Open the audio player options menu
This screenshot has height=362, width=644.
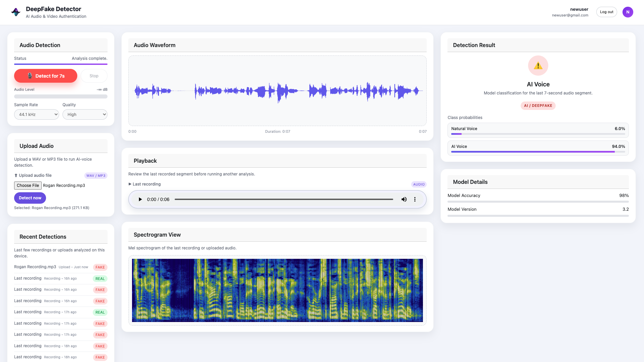(x=415, y=199)
